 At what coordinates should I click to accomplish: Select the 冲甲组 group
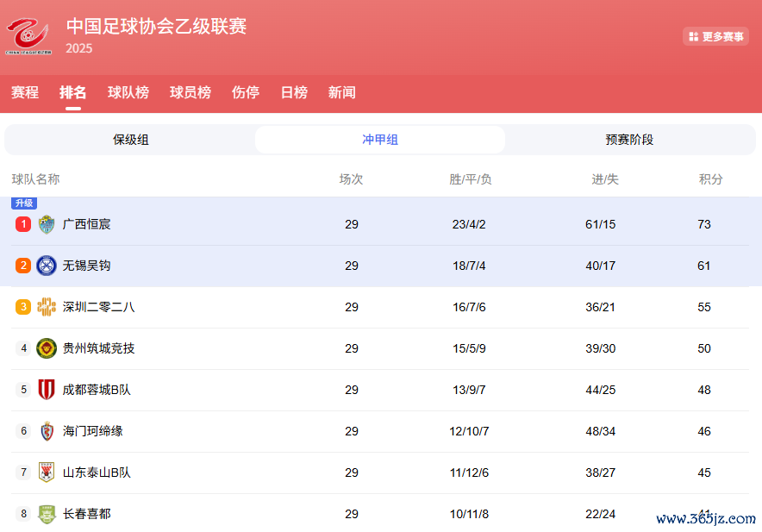pyautogui.click(x=380, y=140)
